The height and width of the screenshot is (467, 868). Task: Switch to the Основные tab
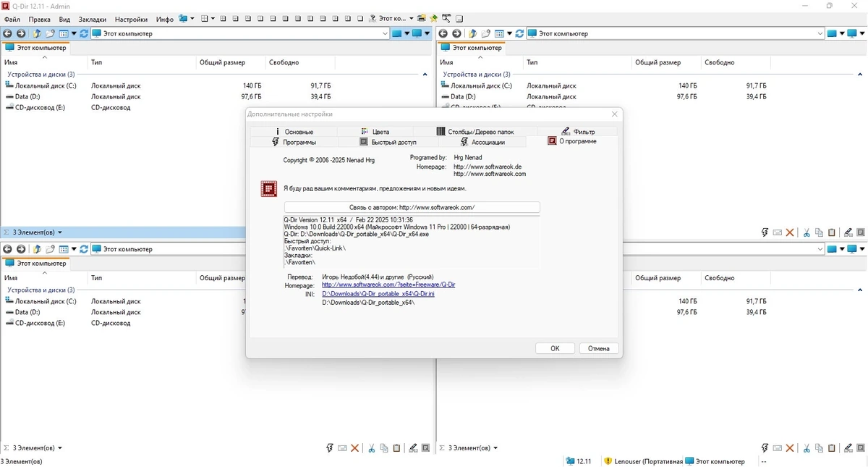coord(293,132)
